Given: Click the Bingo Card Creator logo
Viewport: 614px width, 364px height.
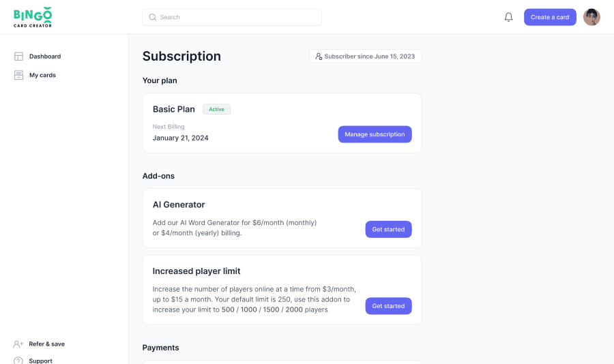Looking at the screenshot, I should coord(33,17).
